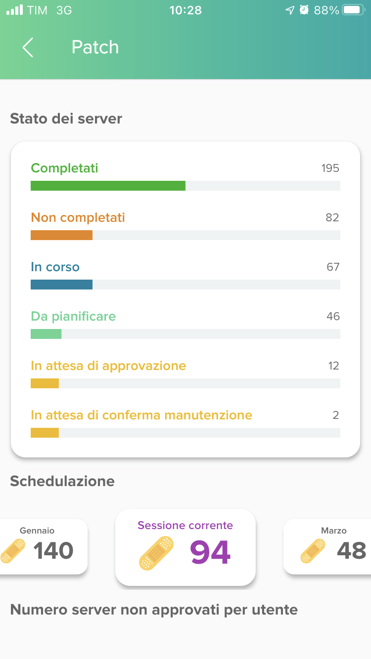Tap the Completati count 195

pyautogui.click(x=330, y=169)
